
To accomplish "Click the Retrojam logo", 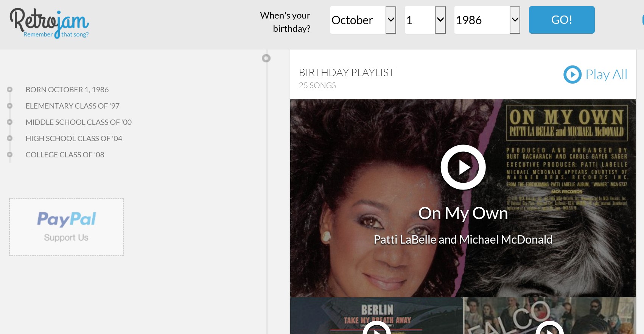I will 49,23.
